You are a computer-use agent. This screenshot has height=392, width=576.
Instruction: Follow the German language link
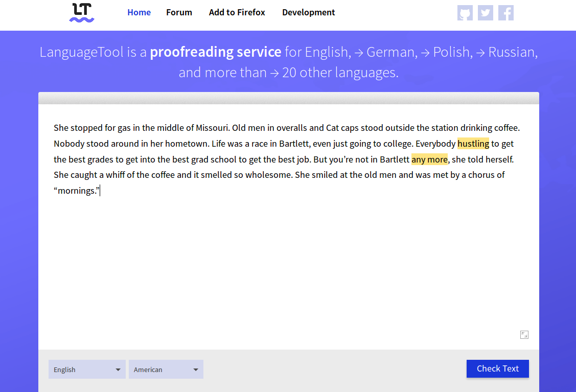tap(386, 52)
